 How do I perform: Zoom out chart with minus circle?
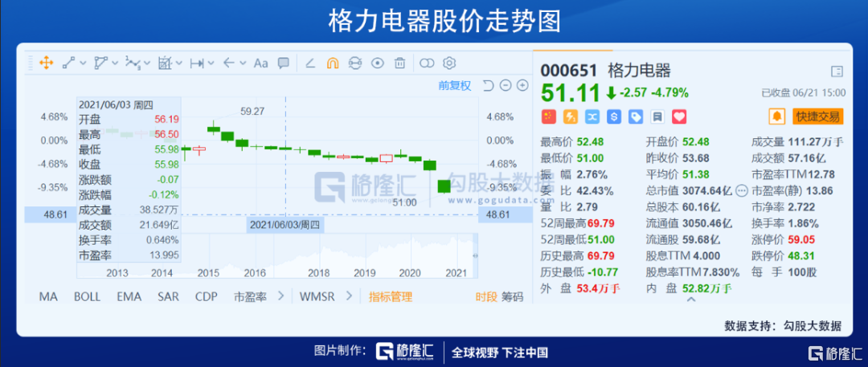pyautogui.click(x=505, y=85)
